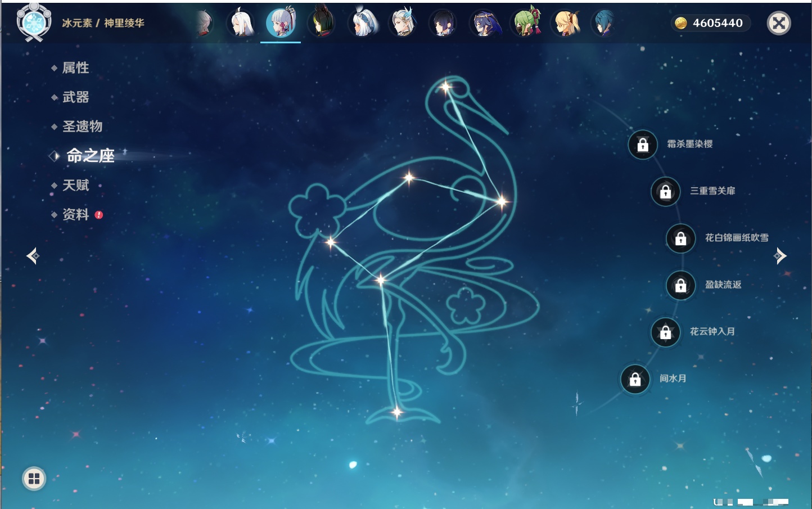Select the 花云钟入月 lock icon
The image size is (812, 509).
coord(665,332)
